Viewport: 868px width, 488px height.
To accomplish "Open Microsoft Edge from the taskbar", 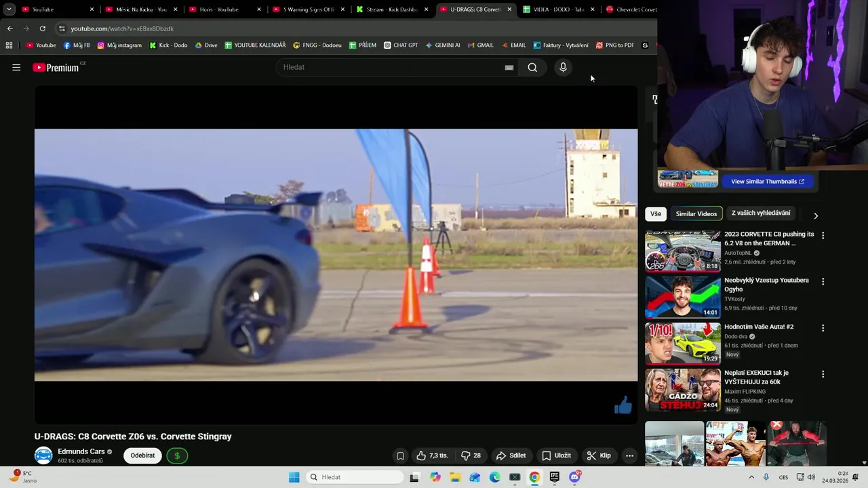I will pos(494,477).
